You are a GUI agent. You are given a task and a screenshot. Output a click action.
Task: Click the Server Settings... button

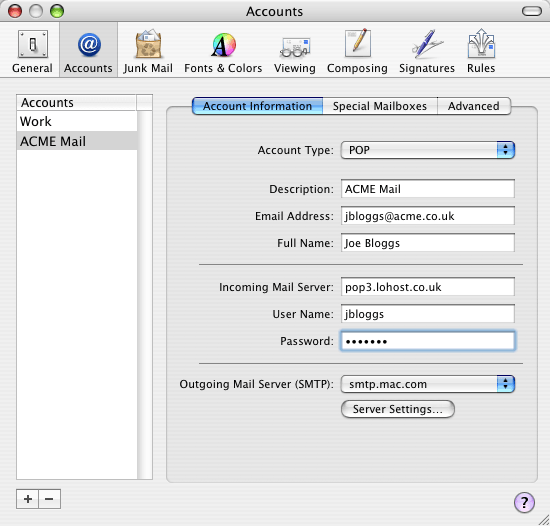tap(398, 409)
